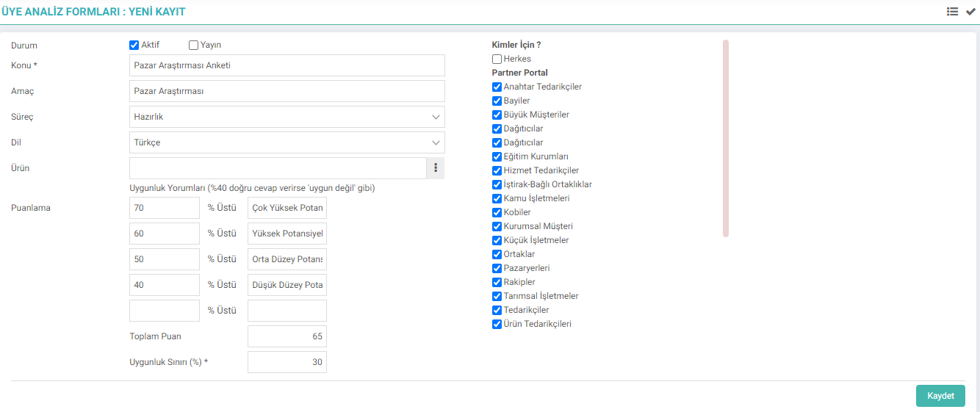Click the empty fifth comment field
This screenshot has width=980, height=412.
(287, 311)
